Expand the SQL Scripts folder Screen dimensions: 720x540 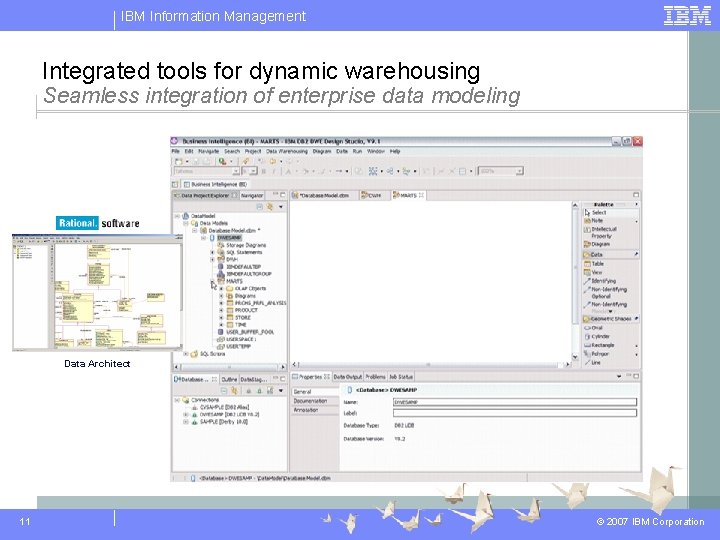click(186, 354)
